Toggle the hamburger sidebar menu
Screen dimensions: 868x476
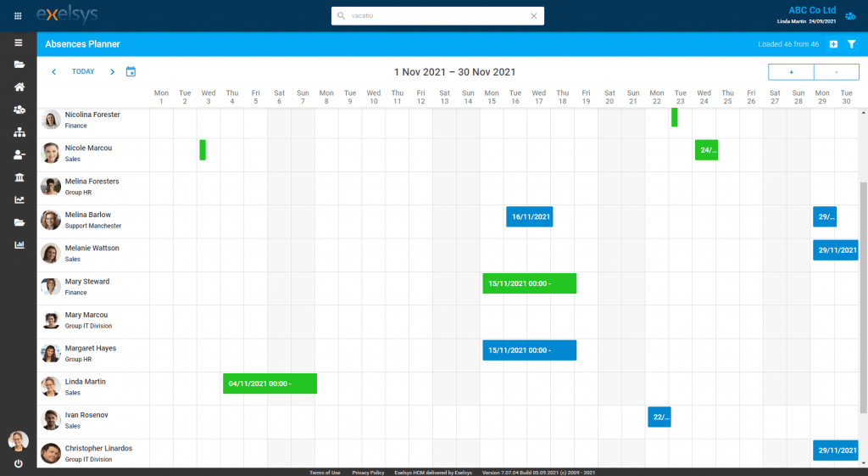(x=19, y=42)
